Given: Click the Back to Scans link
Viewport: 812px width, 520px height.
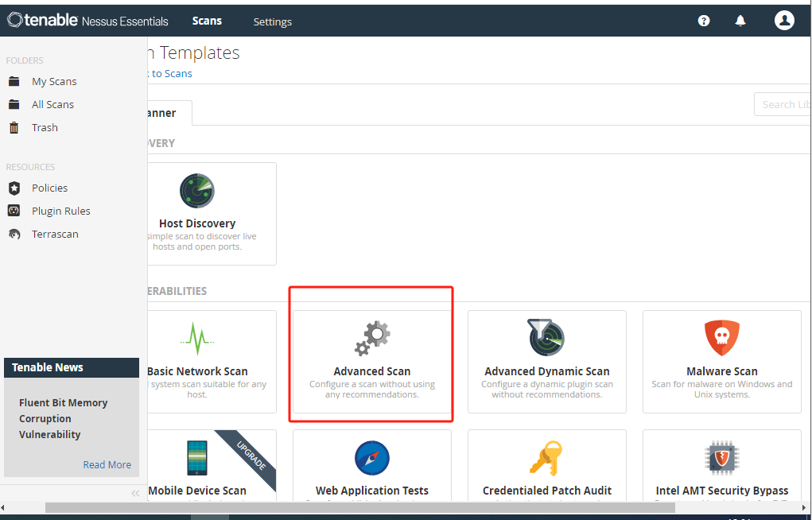Looking at the screenshot, I should click(x=170, y=73).
